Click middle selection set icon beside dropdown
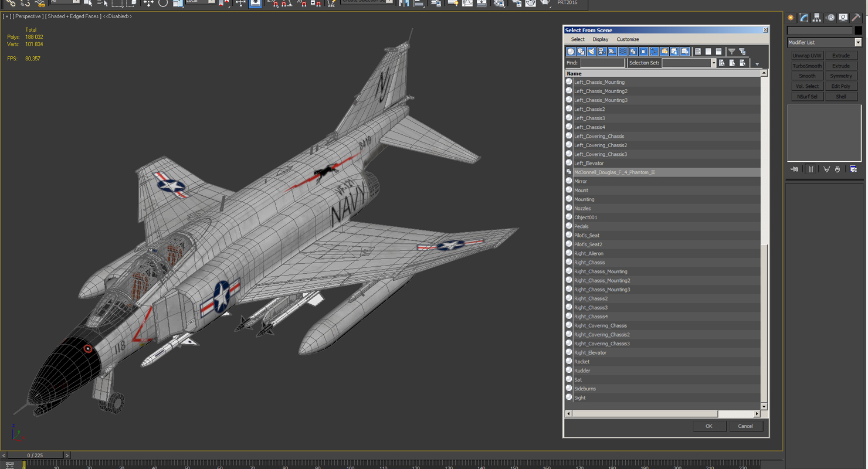The image size is (868, 469). [732, 63]
